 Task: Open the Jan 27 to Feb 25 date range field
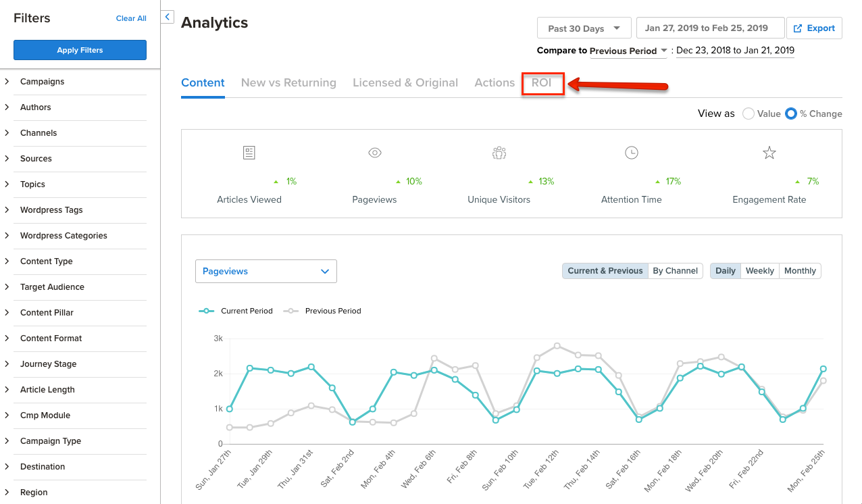pos(711,28)
